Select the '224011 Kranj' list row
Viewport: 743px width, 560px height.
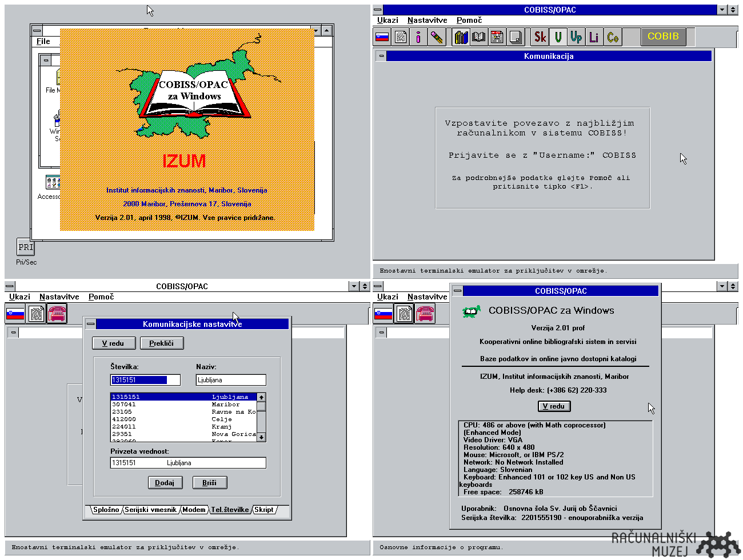(183, 426)
